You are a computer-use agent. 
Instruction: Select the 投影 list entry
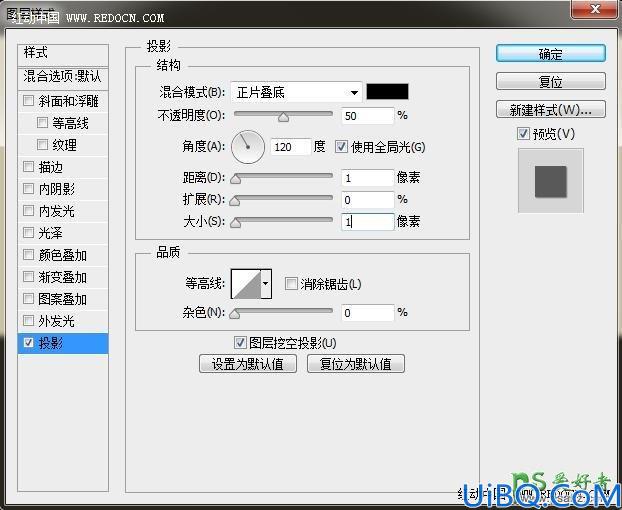63,343
